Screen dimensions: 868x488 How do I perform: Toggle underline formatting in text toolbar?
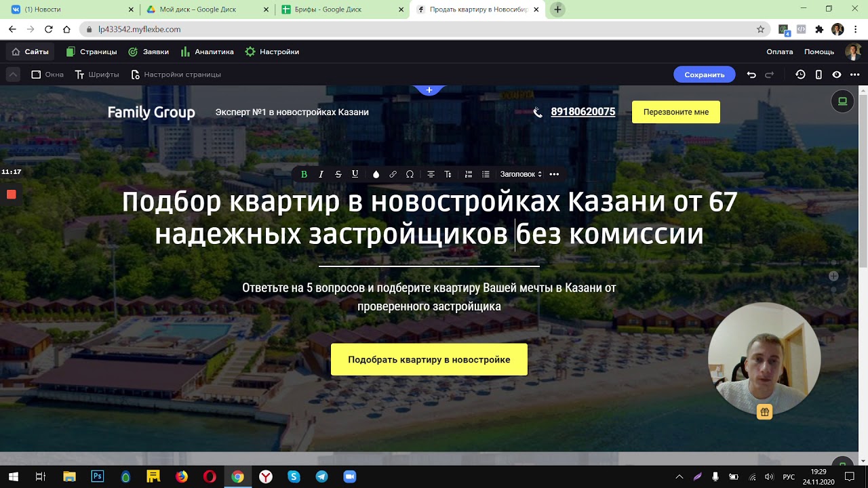(x=355, y=174)
